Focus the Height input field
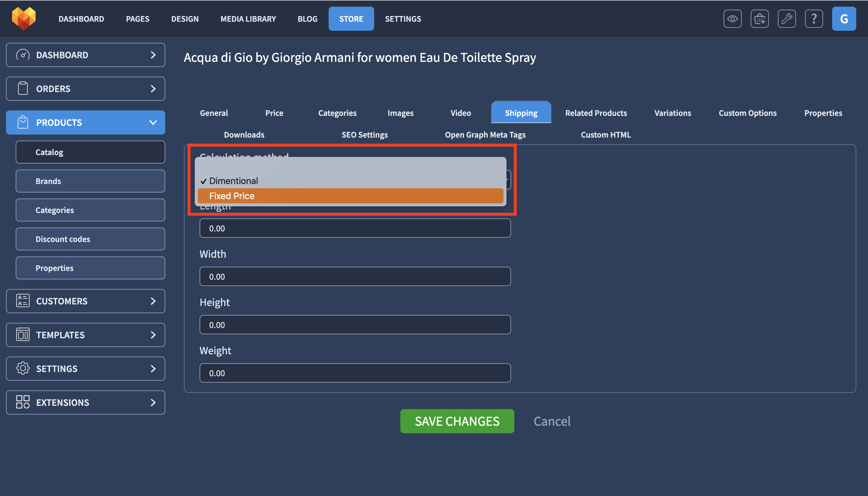This screenshot has height=496, width=868. (x=355, y=325)
